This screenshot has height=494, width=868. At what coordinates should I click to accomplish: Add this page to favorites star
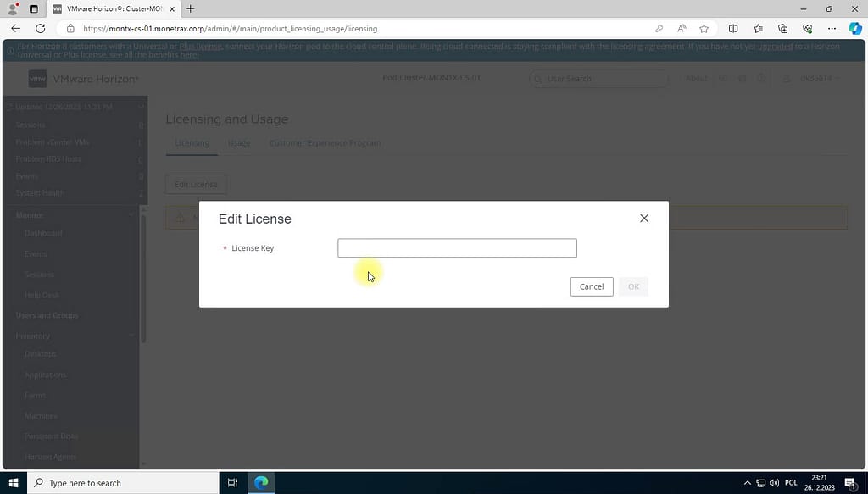[704, 28]
